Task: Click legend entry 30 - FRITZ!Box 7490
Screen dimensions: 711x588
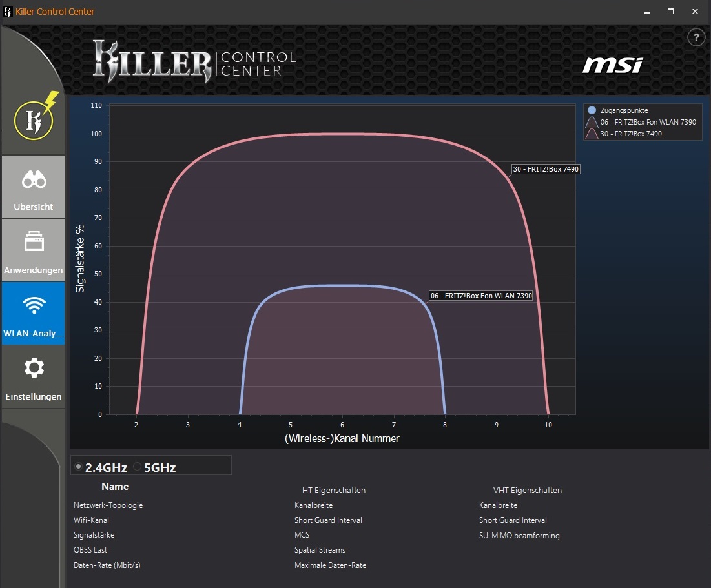Action: click(x=625, y=134)
